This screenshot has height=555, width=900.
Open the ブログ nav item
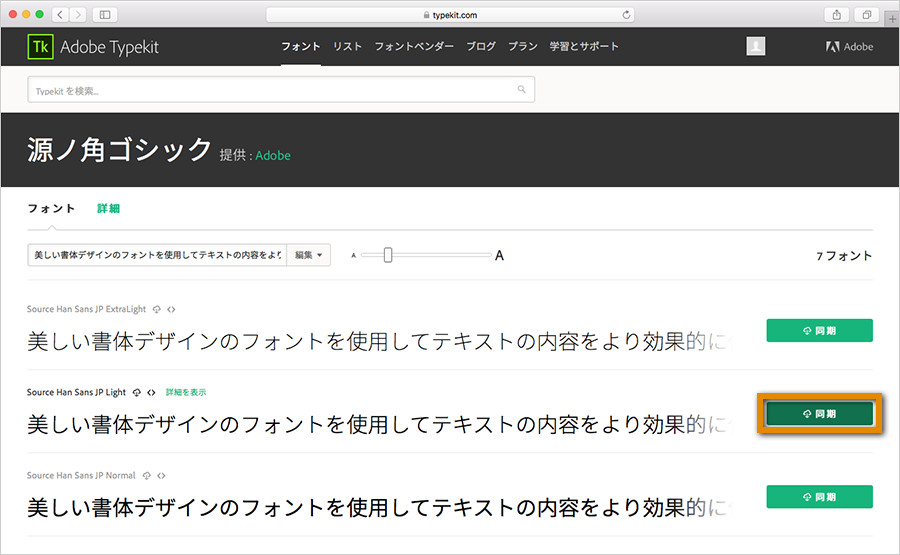click(x=481, y=46)
